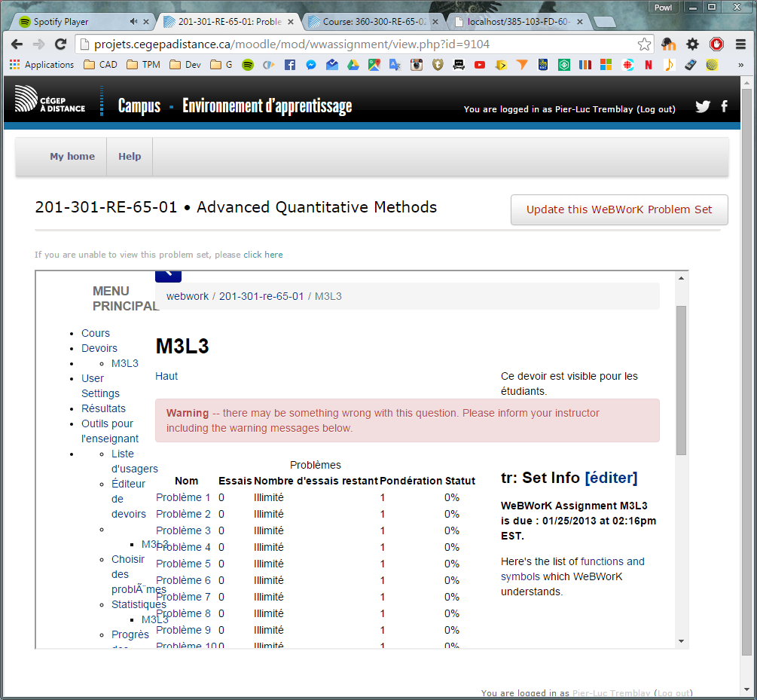
Task: Click the Twitter bird icon in header
Action: 703,106
